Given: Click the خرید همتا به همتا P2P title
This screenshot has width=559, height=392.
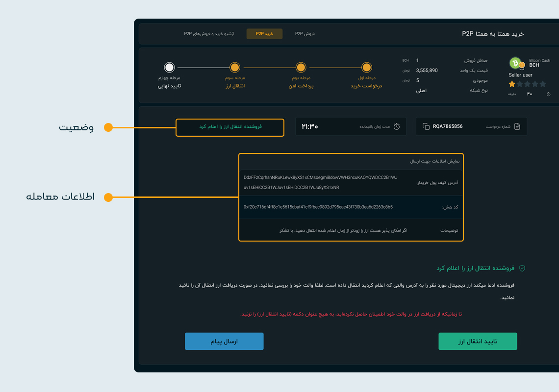Looking at the screenshot, I should (x=493, y=34).
